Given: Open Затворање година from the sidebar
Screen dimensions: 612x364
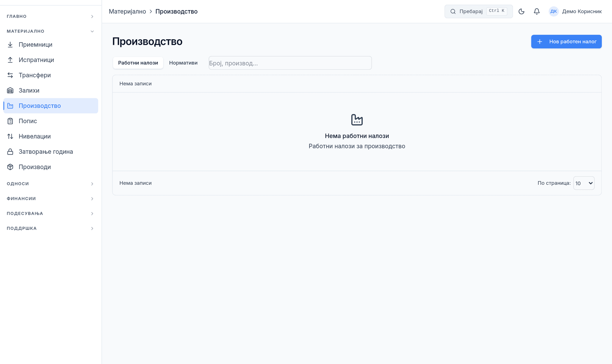Looking at the screenshot, I should (51, 152).
